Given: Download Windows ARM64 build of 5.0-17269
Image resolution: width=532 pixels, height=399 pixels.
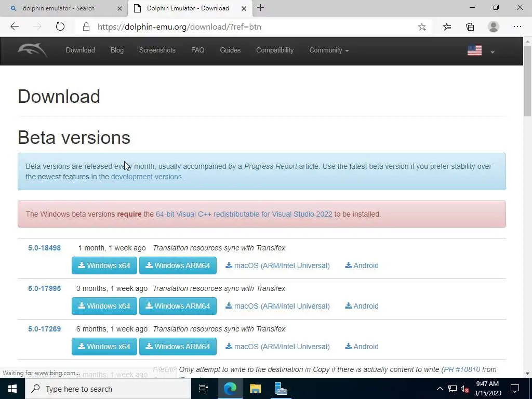Looking at the screenshot, I should 178,347.
